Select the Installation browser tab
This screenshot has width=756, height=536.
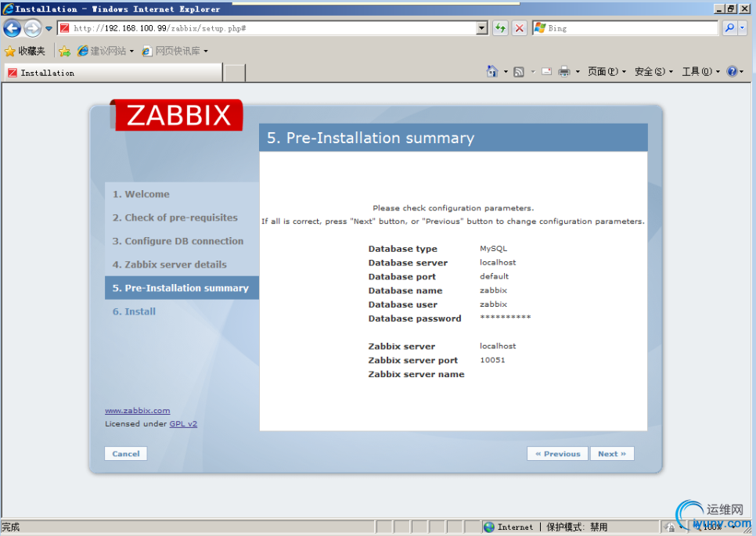113,73
